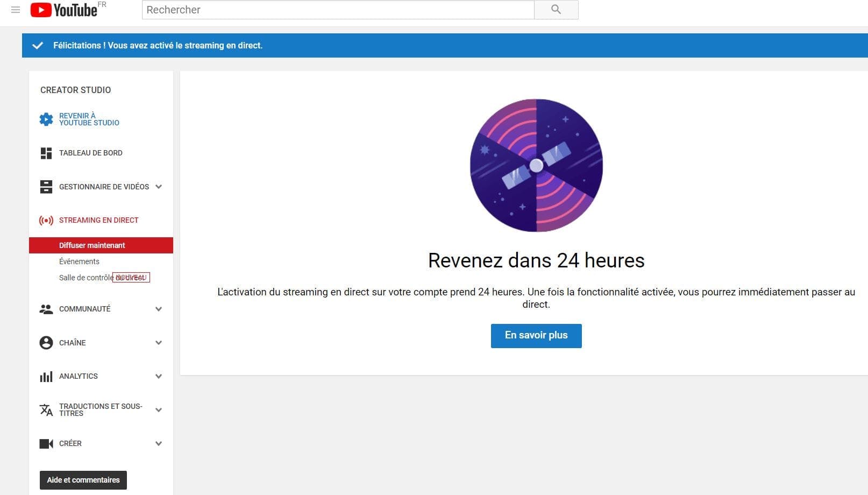Expand Gestionnaire de vidéos chevron
Image resolution: width=868 pixels, height=495 pixels.
[x=159, y=187]
